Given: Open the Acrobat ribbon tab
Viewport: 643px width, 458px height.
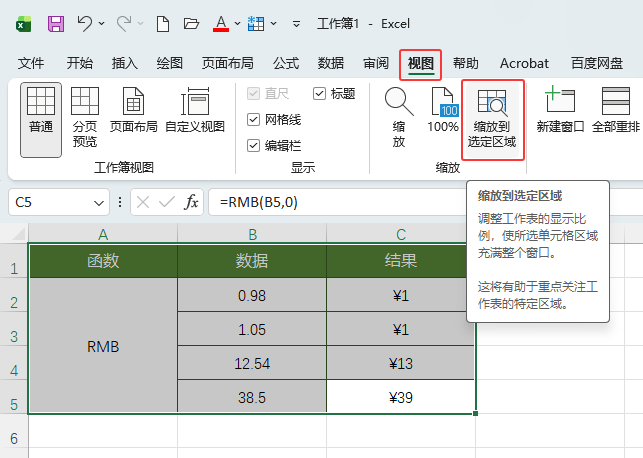Looking at the screenshot, I should coord(524,63).
